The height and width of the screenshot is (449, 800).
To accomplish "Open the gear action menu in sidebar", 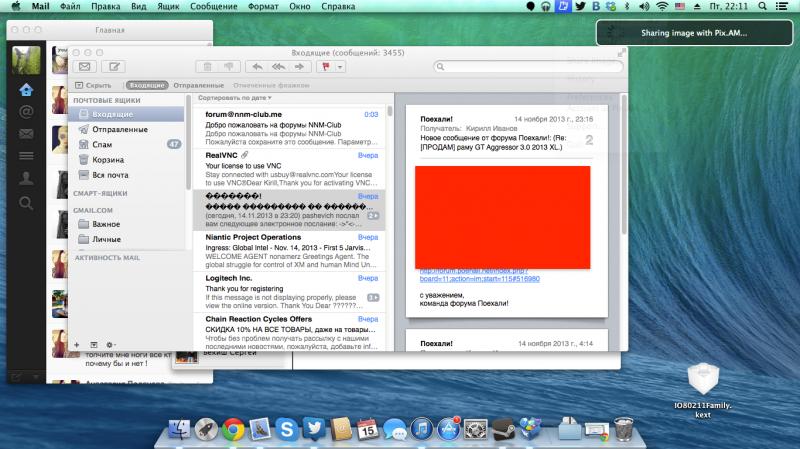I will click(110, 345).
